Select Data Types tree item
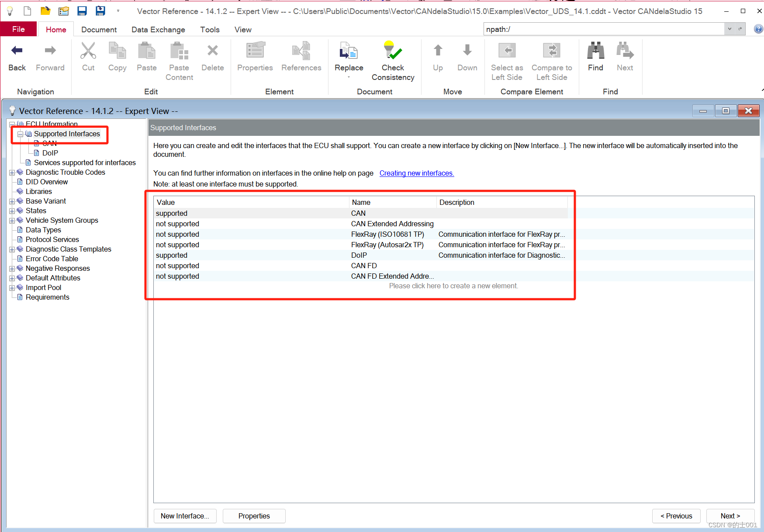This screenshot has width=764, height=532. tap(43, 230)
